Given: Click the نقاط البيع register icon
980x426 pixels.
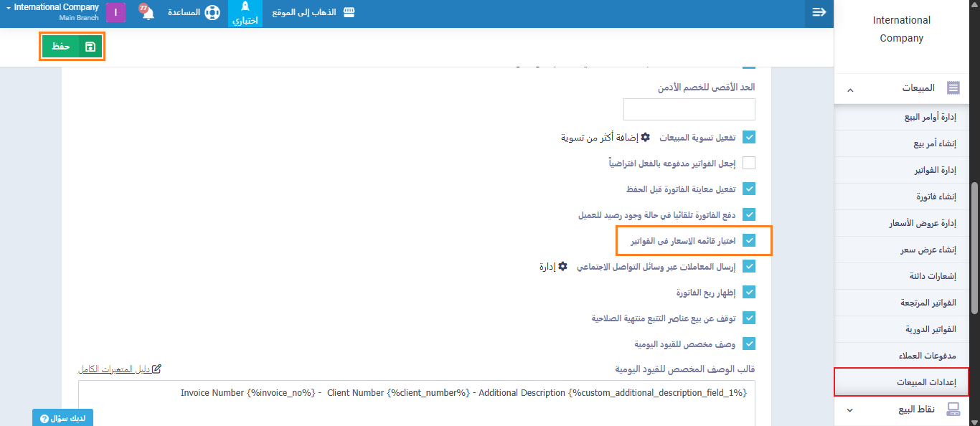Looking at the screenshot, I should click(953, 410).
